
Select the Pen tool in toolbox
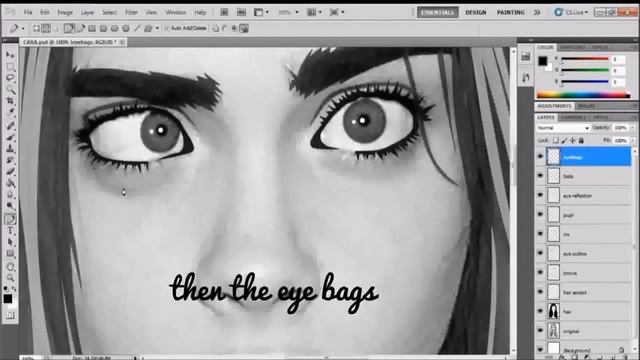tap(10, 219)
